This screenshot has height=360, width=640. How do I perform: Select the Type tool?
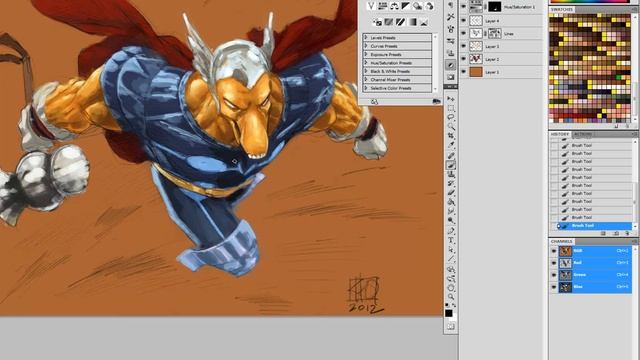point(451,240)
